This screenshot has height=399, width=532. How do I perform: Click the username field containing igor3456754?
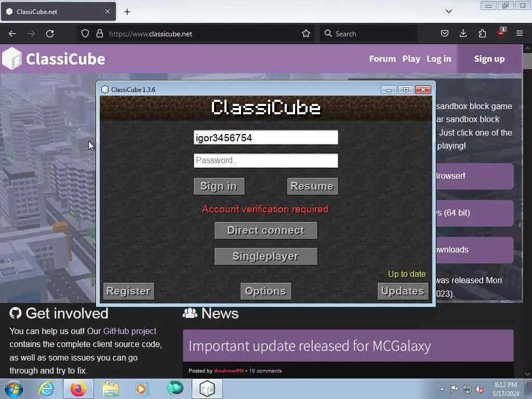click(265, 137)
